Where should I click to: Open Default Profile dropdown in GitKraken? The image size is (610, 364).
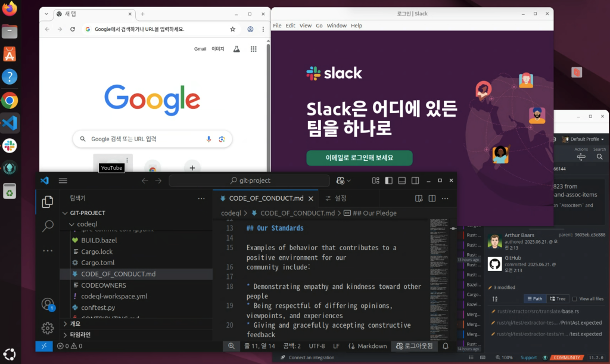coord(583,139)
